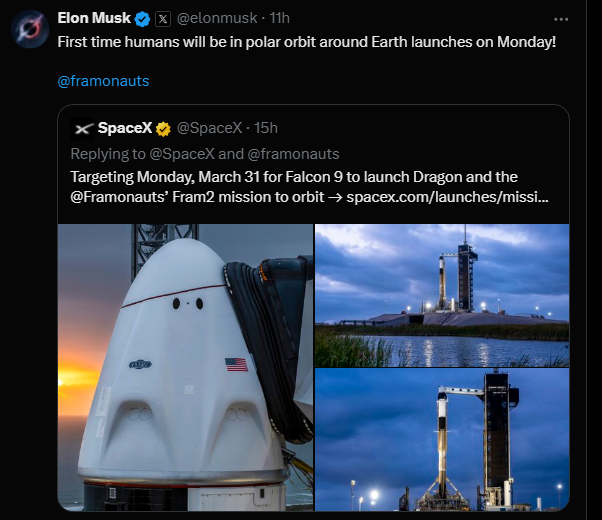602x520 pixels.
Task: Open the three-dot more options menu
Action: 563,18
